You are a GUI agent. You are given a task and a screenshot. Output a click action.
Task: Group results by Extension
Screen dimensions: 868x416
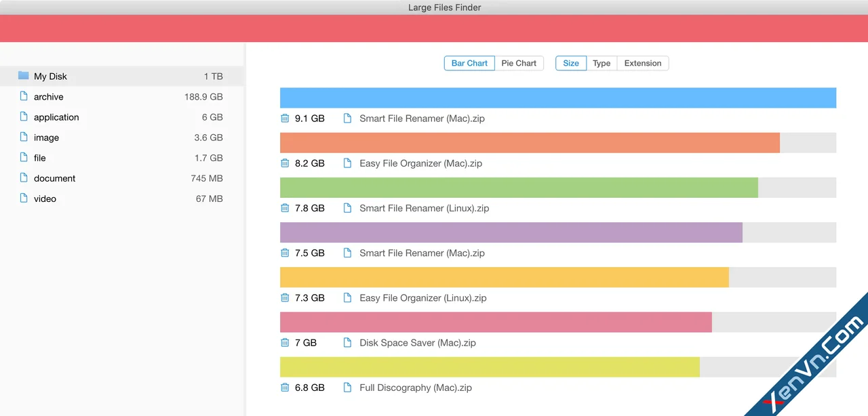coord(643,63)
